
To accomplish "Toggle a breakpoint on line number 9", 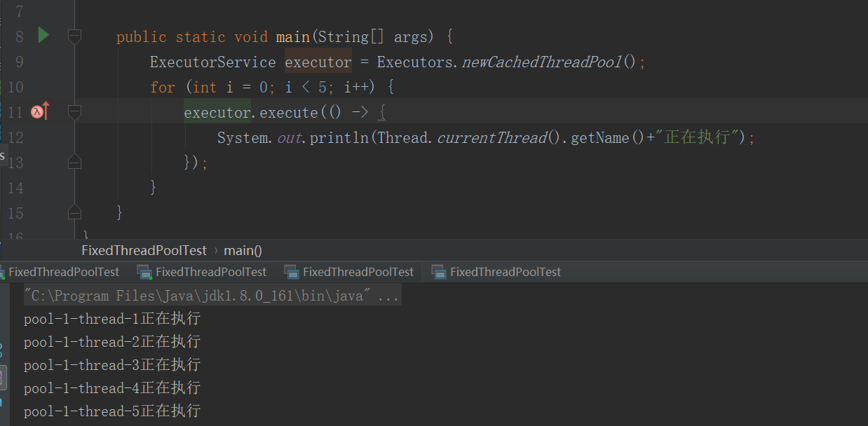I will [x=15, y=62].
